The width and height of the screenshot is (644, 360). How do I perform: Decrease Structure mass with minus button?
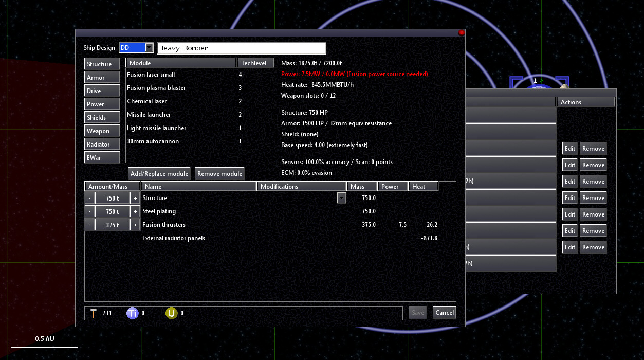click(89, 198)
